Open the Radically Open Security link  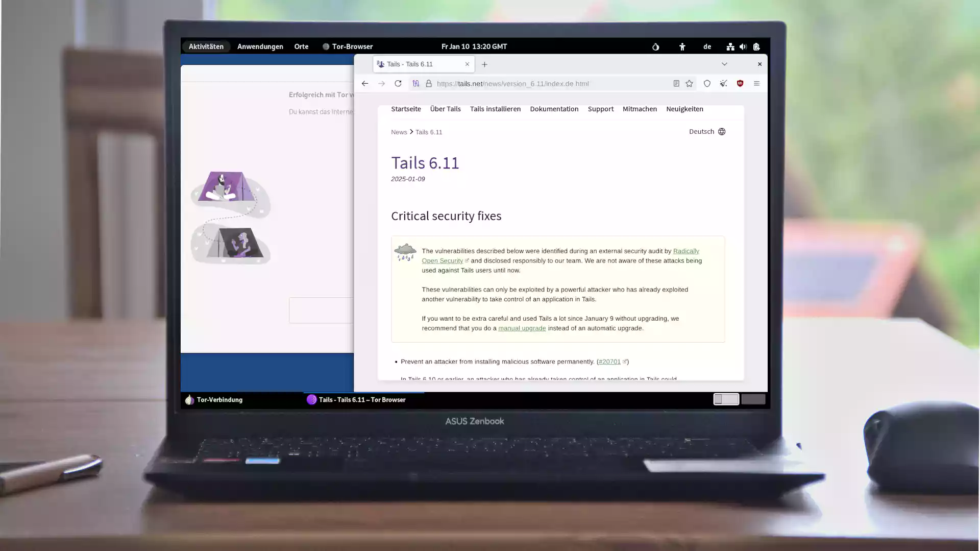pyautogui.click(x=686, y=251)
